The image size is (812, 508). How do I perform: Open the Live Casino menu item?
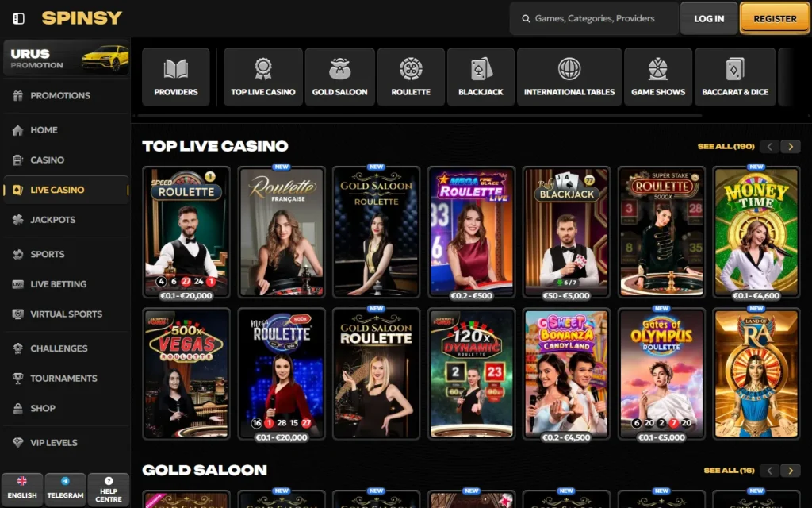[x=66, y=190]
